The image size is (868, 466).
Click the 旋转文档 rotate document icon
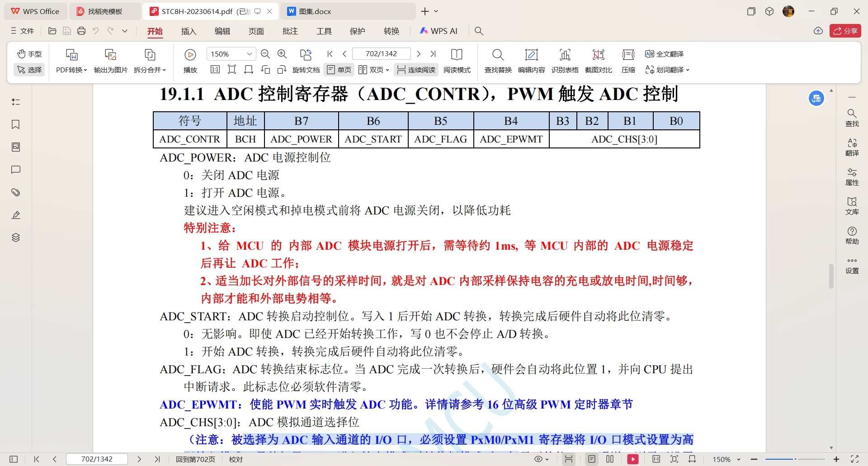(x=306, y=55)
